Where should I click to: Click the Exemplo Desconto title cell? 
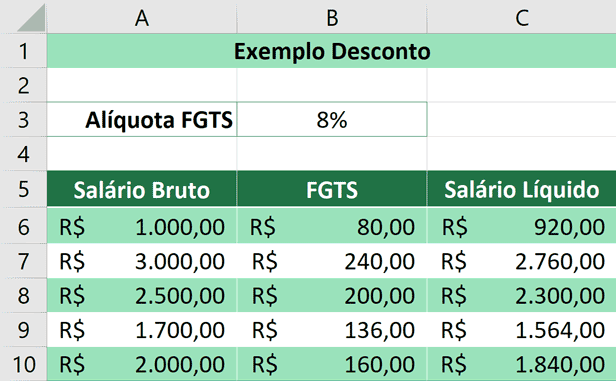[332, 51]
